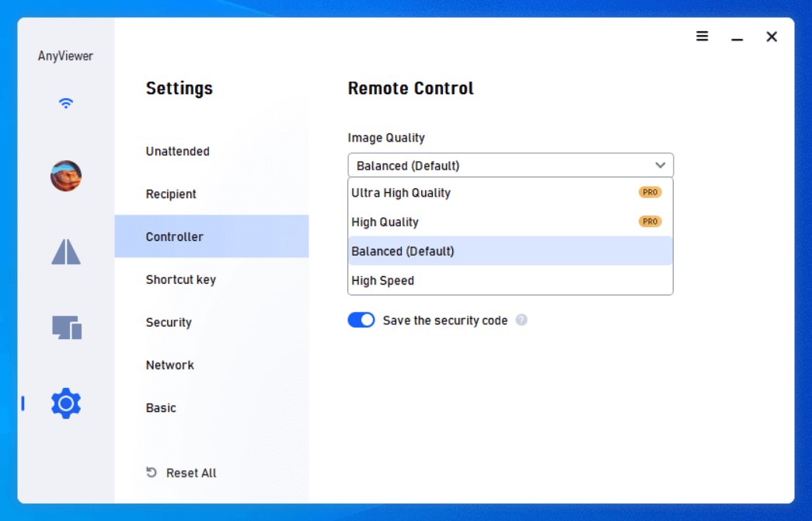This screenshot has width=812, height=521.
Task: Open Network settings section
Action: [x=170, y=365]
